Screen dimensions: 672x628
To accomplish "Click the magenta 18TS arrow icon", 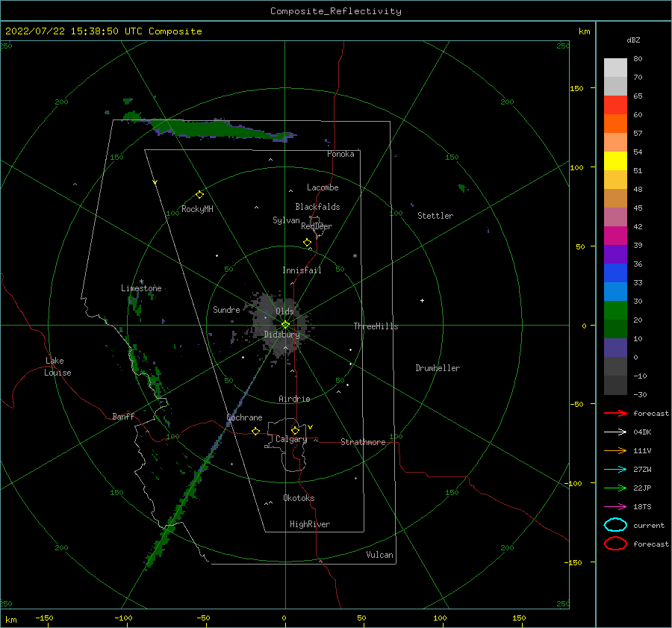I will pos(615,507).
